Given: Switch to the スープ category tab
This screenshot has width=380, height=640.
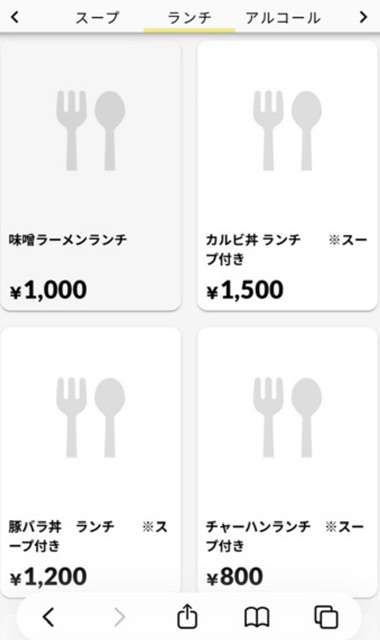Looking at the screenshot, I should 97,18.
